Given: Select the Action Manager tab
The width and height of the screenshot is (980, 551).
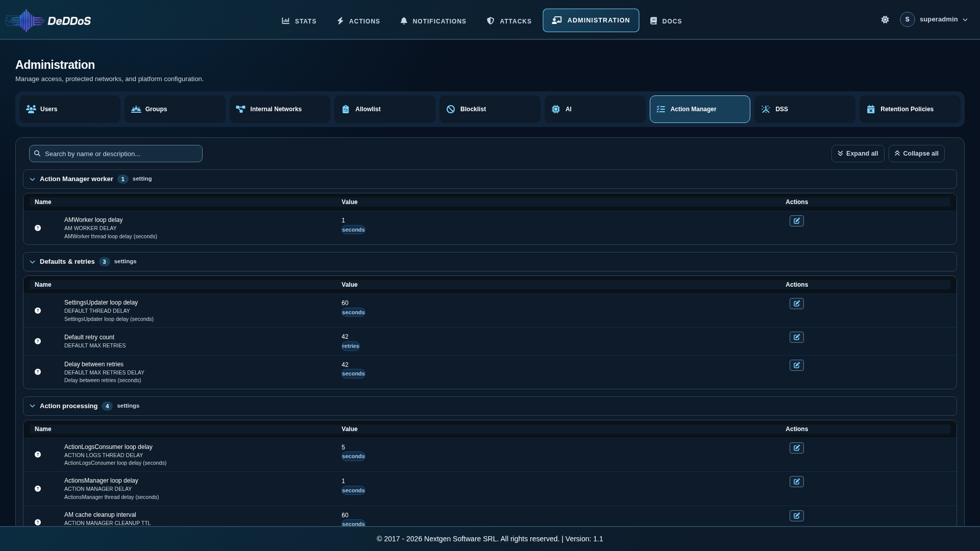Looking at the screenshot, I should click(x=700, y=109).
